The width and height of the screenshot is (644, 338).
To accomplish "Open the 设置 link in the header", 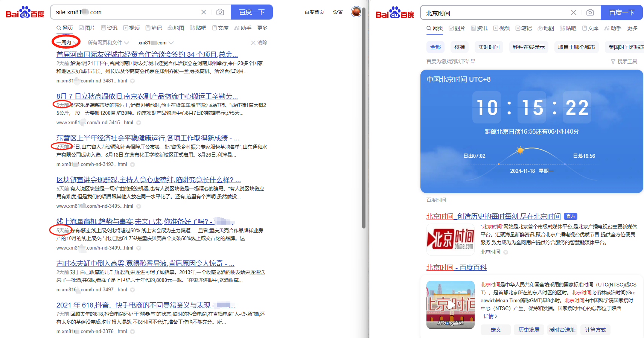I will pos(338,12).
